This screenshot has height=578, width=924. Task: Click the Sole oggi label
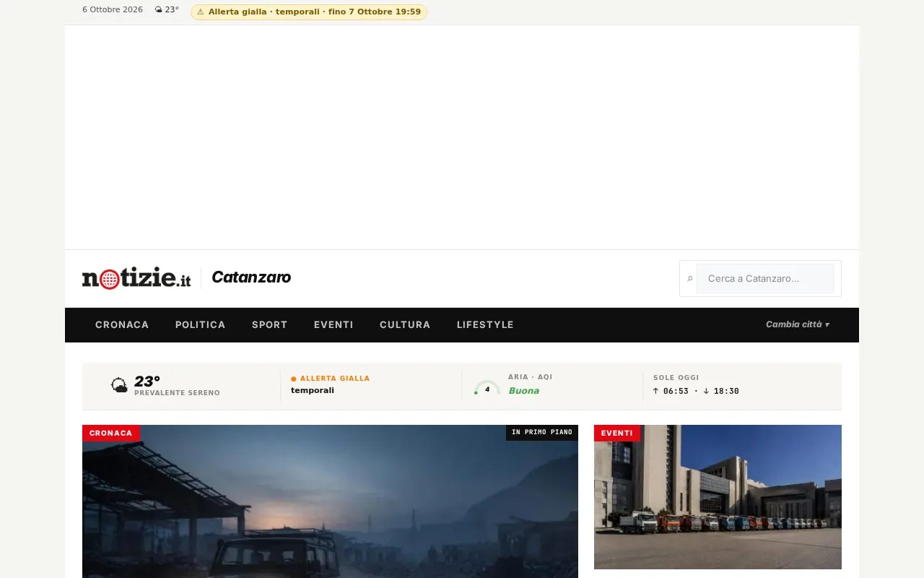click(x=676, y=378)
